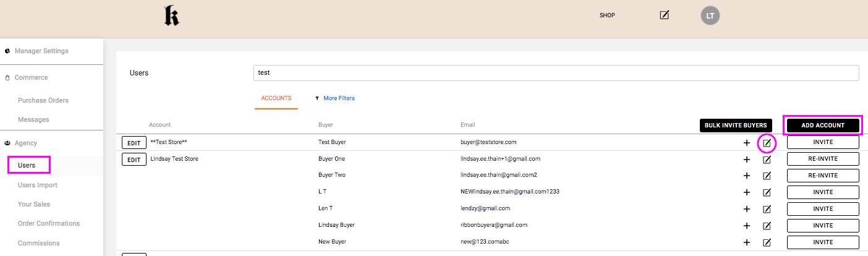This screenshot has height=256, width=868.
Task: Click the plus icon for New Buyer
Action: click(x=746, y=242)
